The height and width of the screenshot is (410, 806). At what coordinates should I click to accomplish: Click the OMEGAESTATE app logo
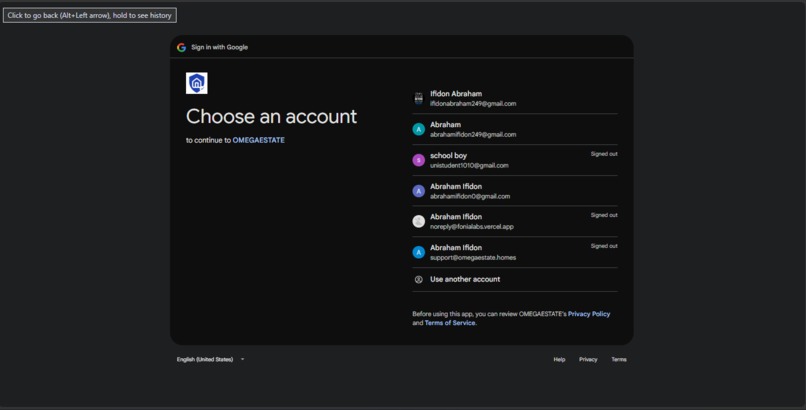tap(196, 83)
